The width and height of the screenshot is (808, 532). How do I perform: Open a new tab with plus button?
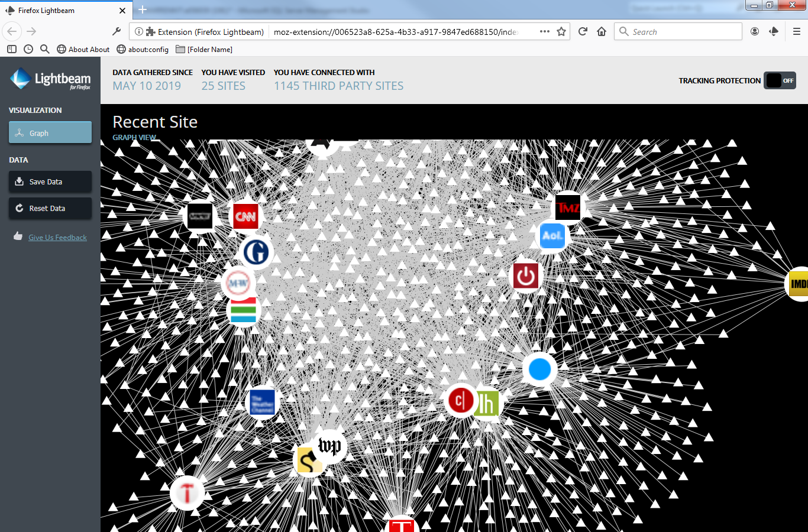(143, 9)
